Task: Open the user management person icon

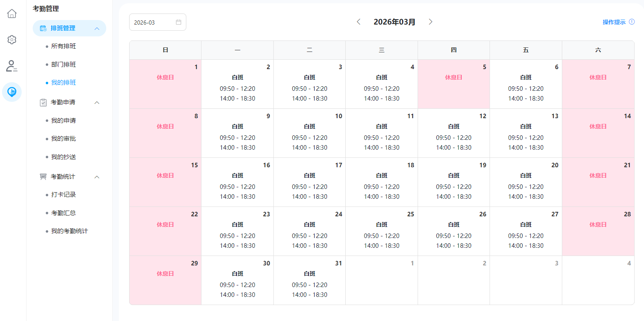Action: coord(12,66)
